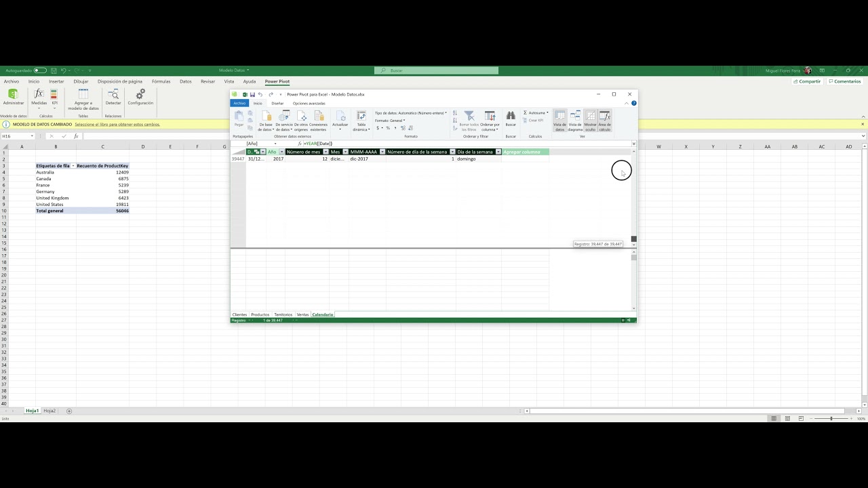Open the KPI icon in Excel ribbon
Viewport: 868px width, 488px height.
[x=54, y=95]
